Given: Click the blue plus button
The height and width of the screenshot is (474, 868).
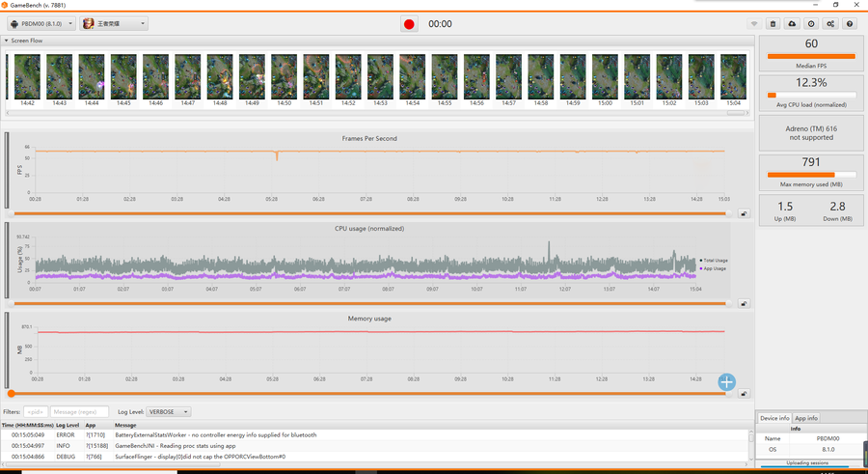Looking at the screenshot, I should [726, 382].
